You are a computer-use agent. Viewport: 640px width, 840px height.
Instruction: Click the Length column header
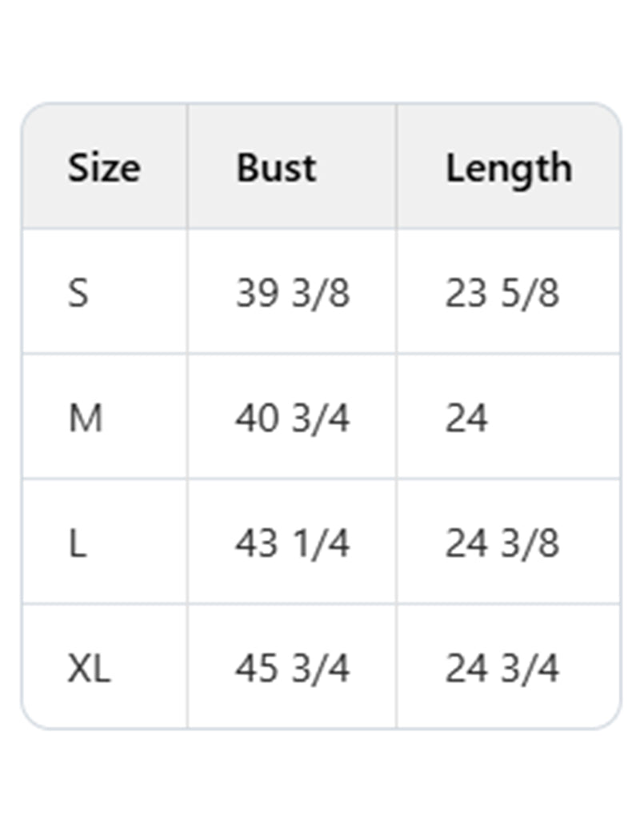508,168
